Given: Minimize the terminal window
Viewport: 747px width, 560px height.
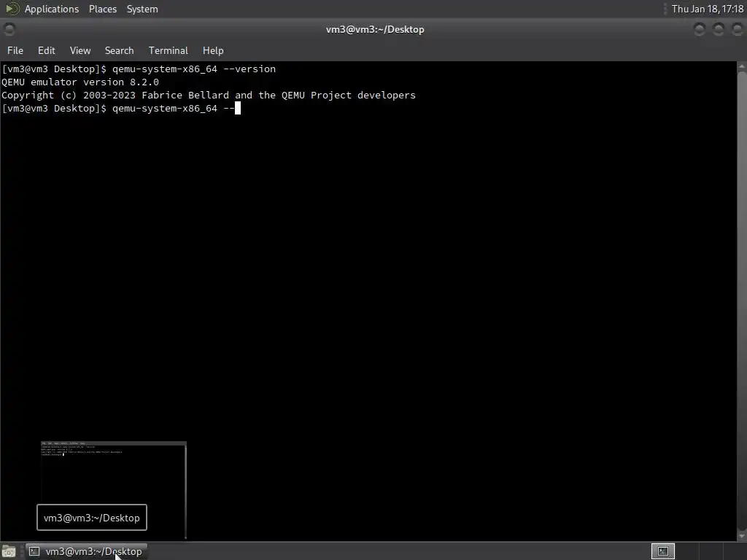Looking at the screenshot, I should coord(700,29).
